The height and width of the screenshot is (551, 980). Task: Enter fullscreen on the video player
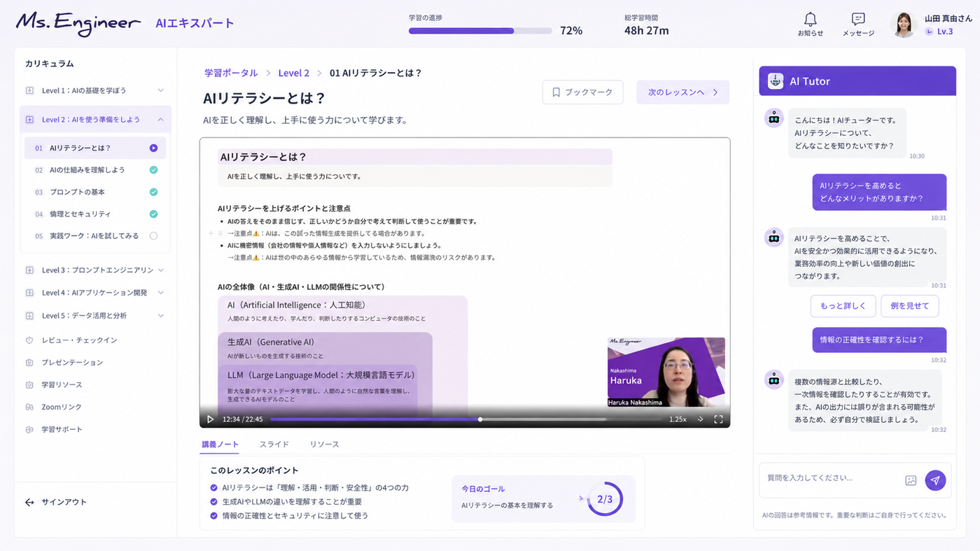coord(718,419)
